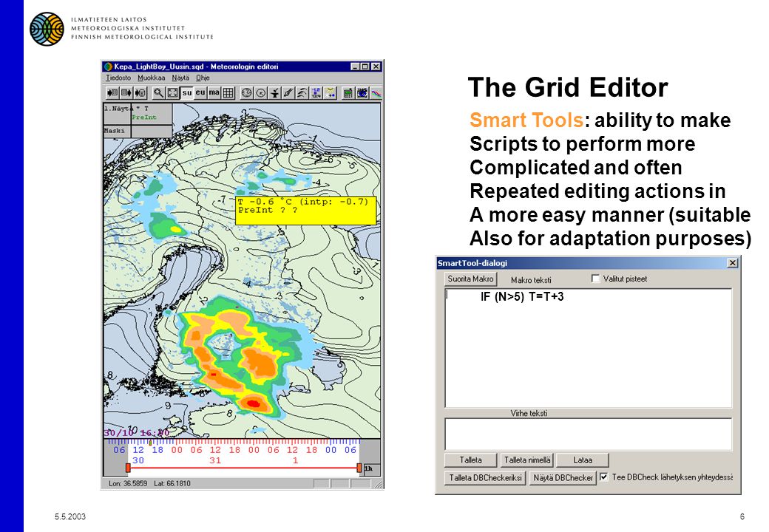
Task: Click the Talleta button
Action: pos(470,460)
